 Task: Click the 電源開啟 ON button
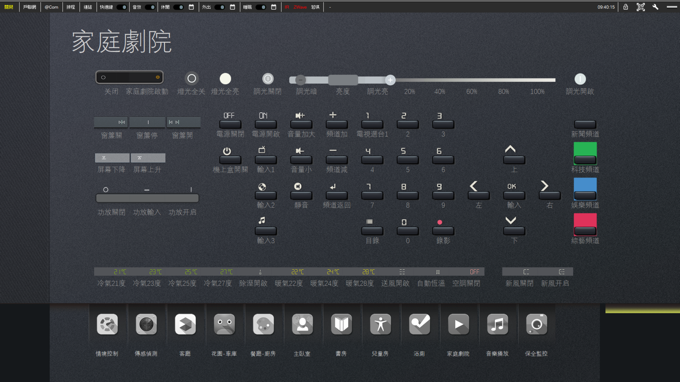265,124
